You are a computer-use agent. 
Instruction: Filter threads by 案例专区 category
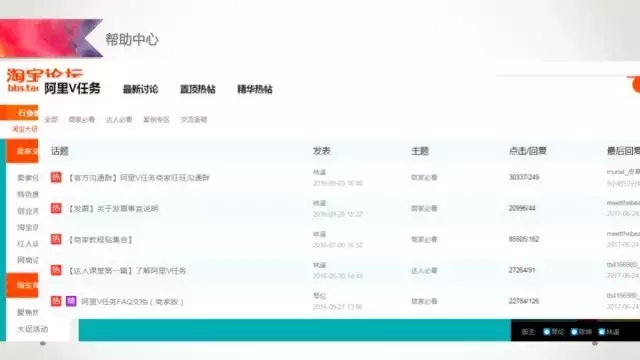156,120
